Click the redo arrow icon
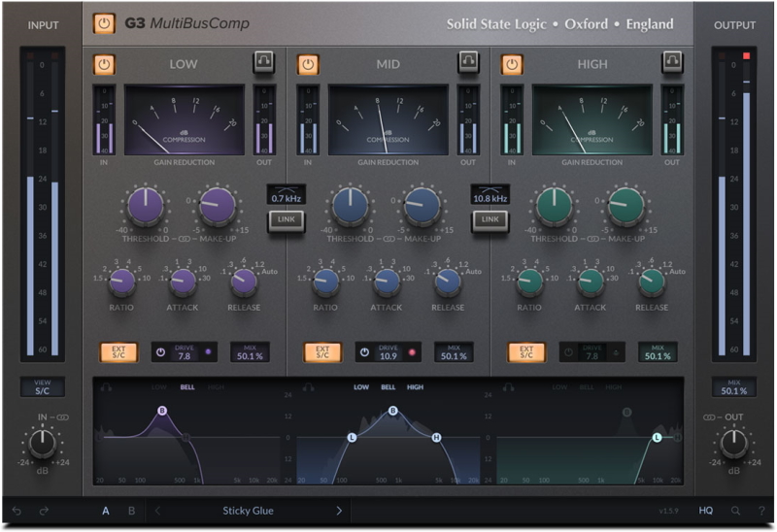This screenshot has width=777, height=532. click(44, 511)
